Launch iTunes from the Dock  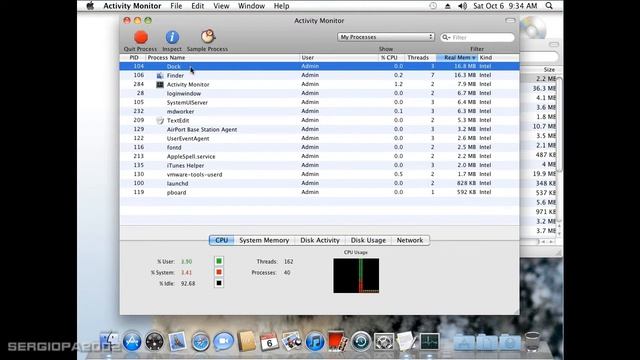(315, 342)
